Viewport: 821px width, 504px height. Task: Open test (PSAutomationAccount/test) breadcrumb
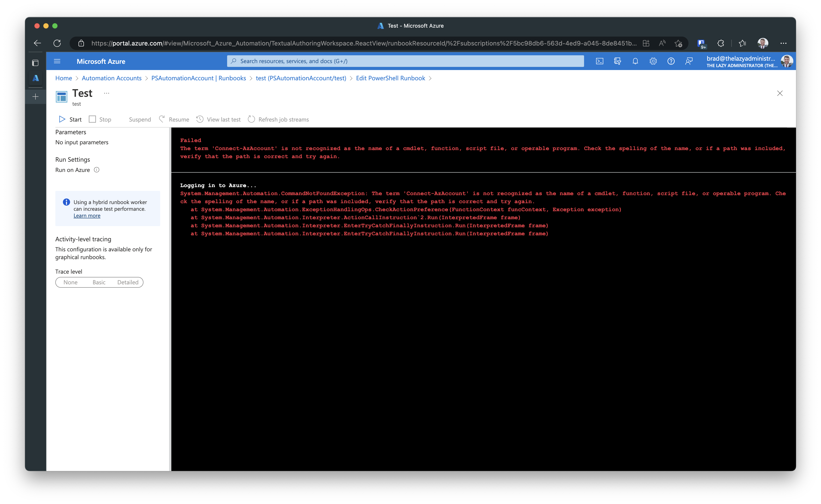pos(301,78)
